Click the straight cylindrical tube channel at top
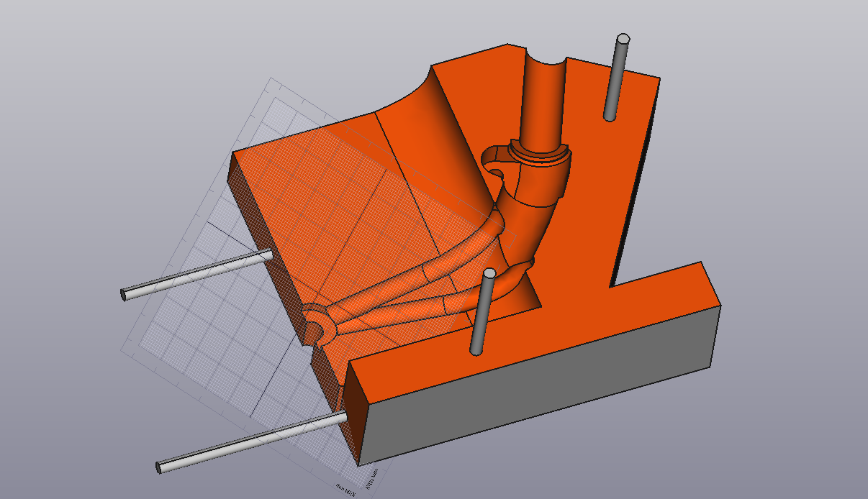The width and height of the screenshot is (868, 499). coord(543,93)
